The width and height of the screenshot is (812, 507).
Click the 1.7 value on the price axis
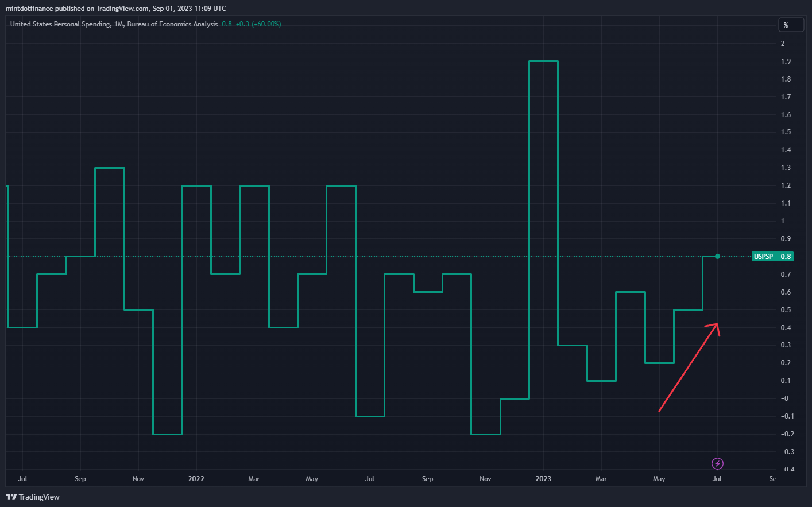[x=786, y=97]
